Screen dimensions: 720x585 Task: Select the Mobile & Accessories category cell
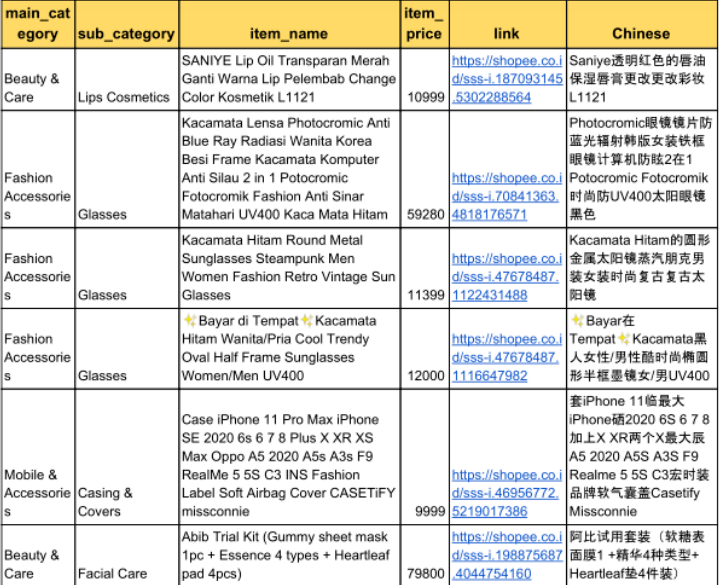[x=38, y=492]
